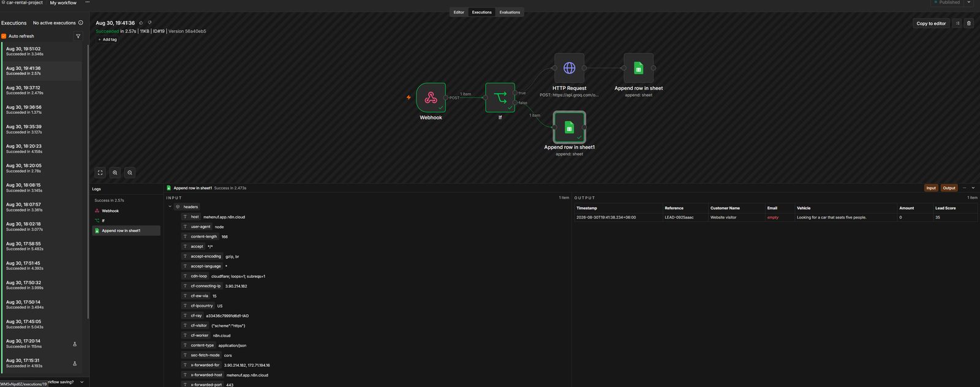Select the HTTP Request node
980x387 pixels.
(569, 68)
